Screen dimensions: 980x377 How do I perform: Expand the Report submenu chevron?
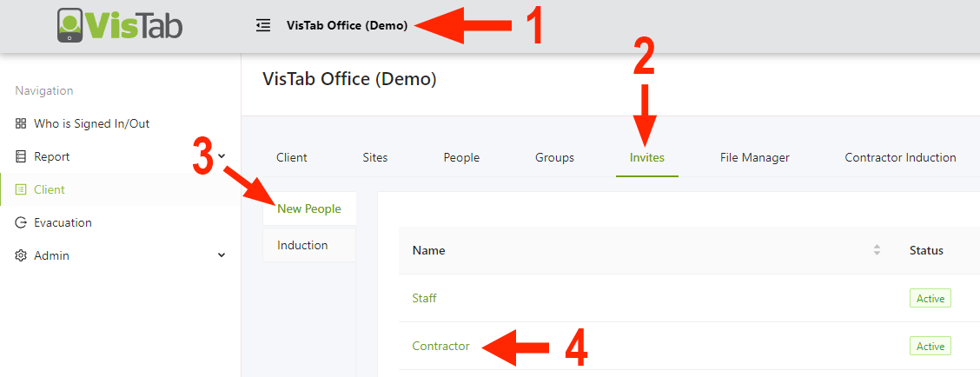(x=222, y=156)
